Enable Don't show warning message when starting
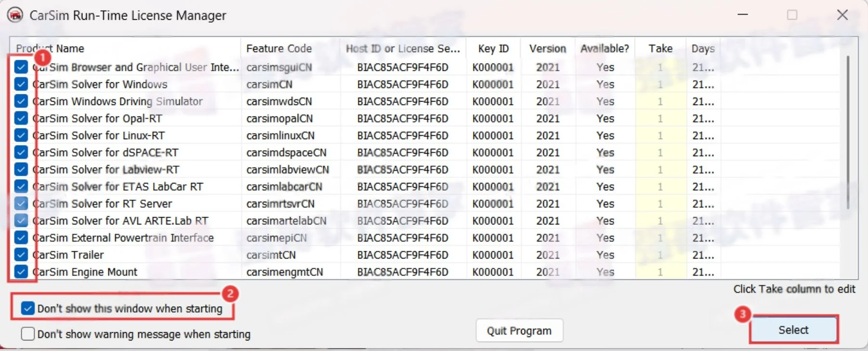Image resolution: width=868 pixels, height=351 pixels. pos(28,334)
